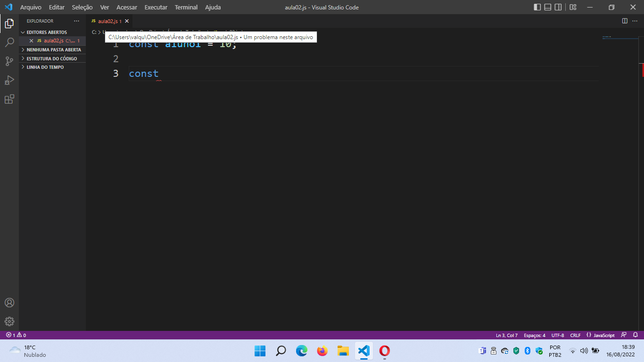
Task: Click the errors and warnings status indicator
Action: point(16,335)
